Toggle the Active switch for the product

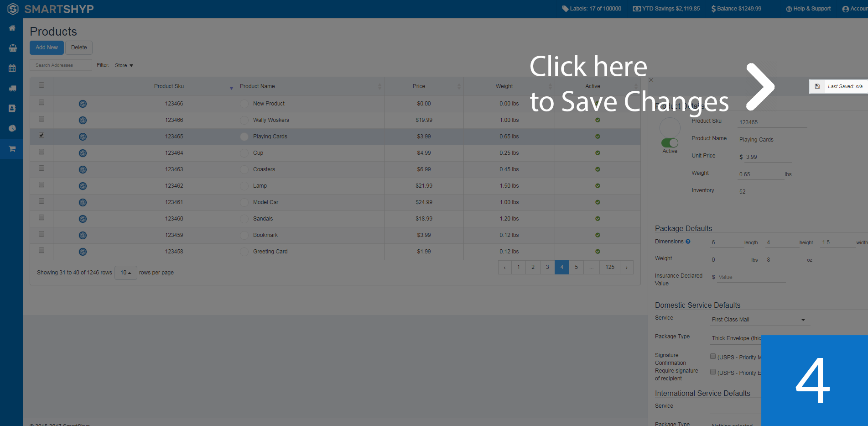670,143
